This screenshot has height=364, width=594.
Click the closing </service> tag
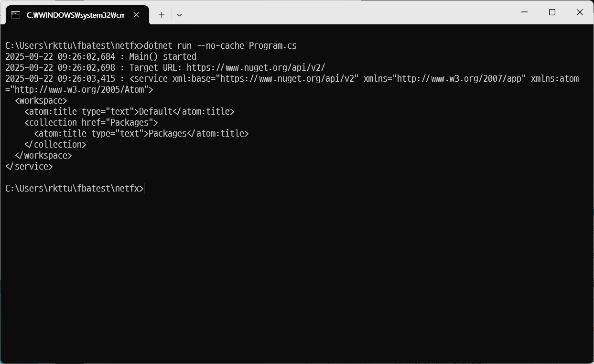tap(29, 167)
